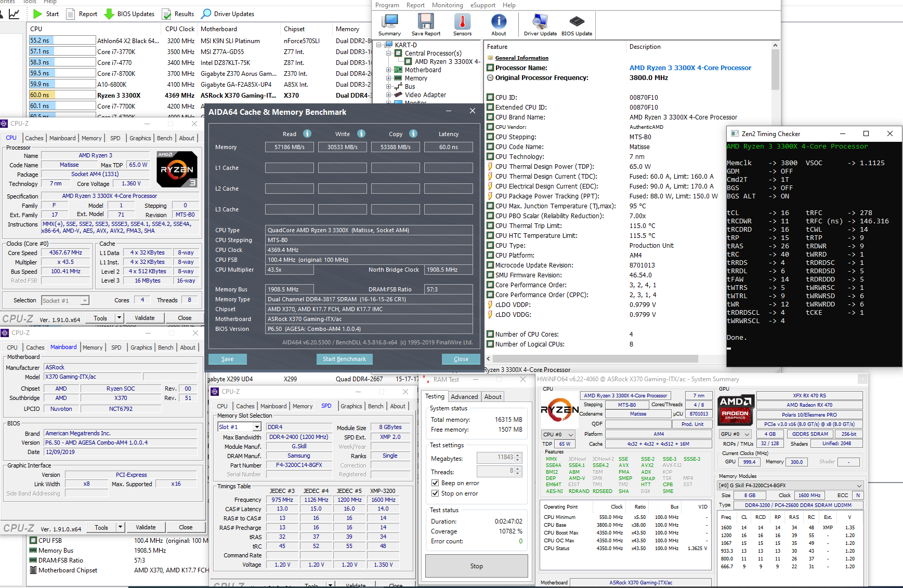This screenshot has height=588, width=903.
Task: Click the Save Report floppy disk icon
Action: click(426, 24)
